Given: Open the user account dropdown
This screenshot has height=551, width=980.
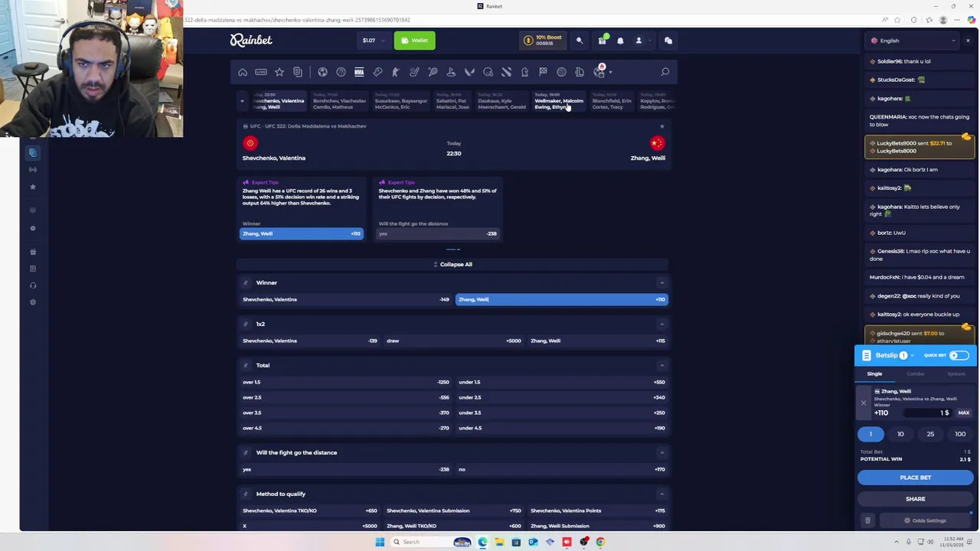Looking at the screenshot, I should pos(643,41).
